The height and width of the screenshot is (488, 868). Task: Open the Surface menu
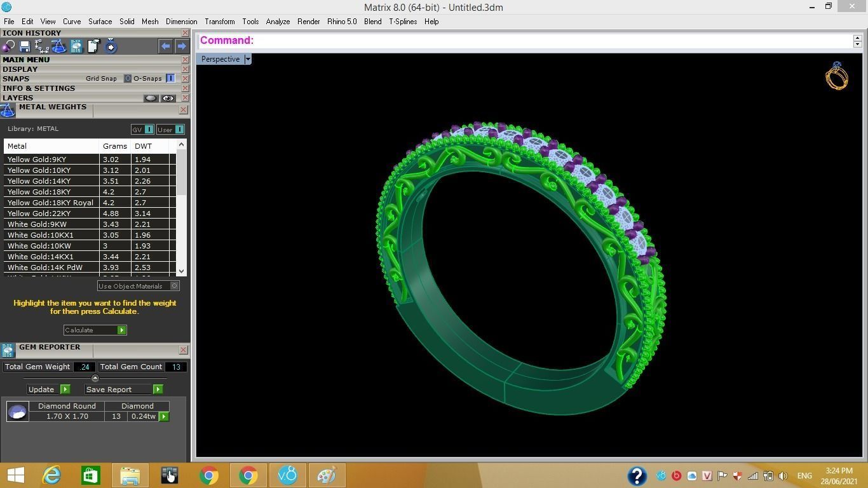click(100, 22)
